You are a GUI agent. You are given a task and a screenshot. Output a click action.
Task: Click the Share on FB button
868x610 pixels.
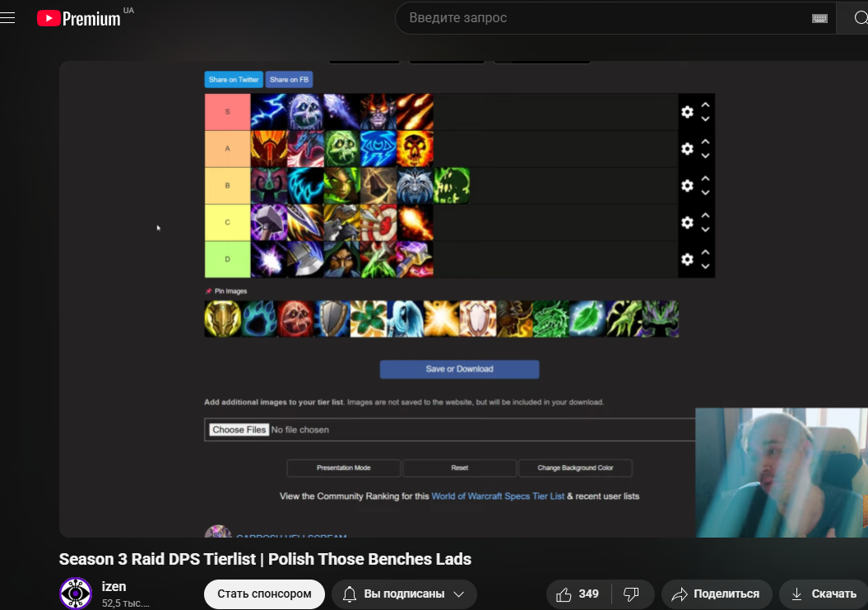pyautogui.click(x=289, y=79)
